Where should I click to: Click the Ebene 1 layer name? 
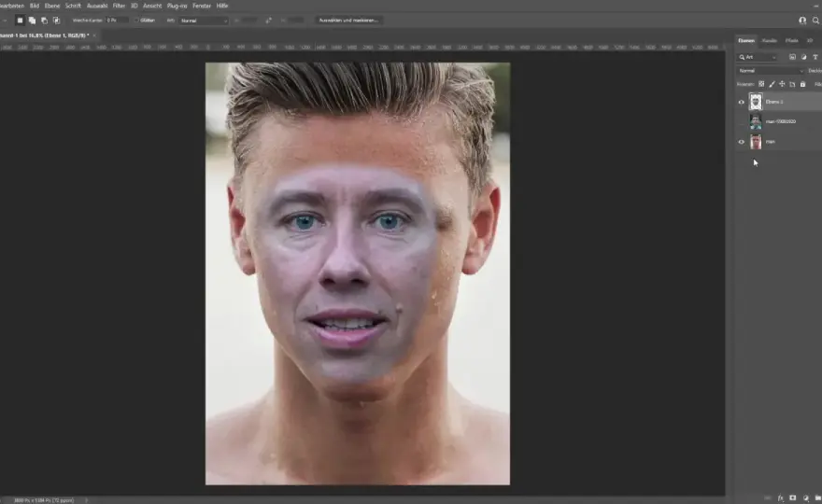click(774, 102)
